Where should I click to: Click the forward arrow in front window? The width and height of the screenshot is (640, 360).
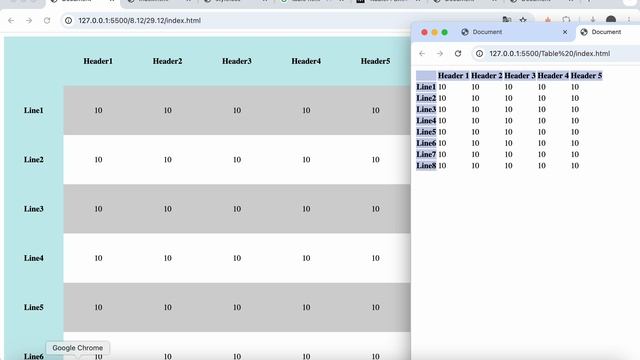440,53
